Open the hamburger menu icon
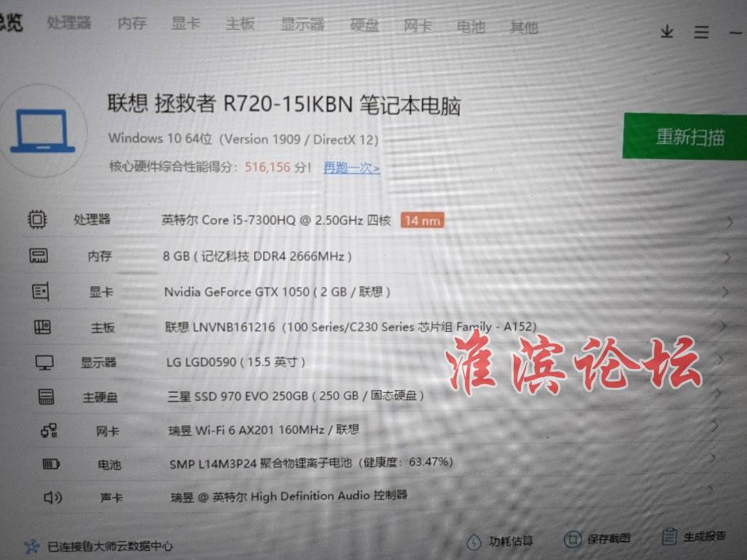This screenshot has height=560, width=747. click(x=701, y=33)
